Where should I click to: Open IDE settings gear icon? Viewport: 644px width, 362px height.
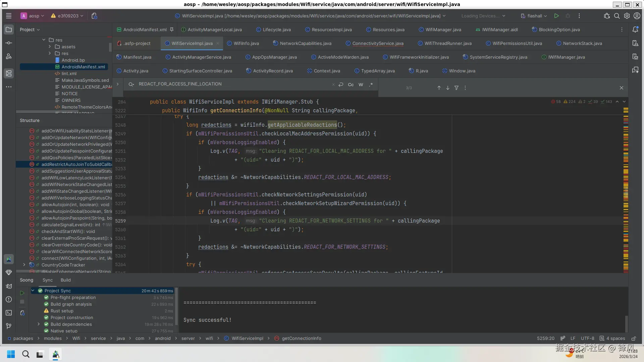click(627, 16)
